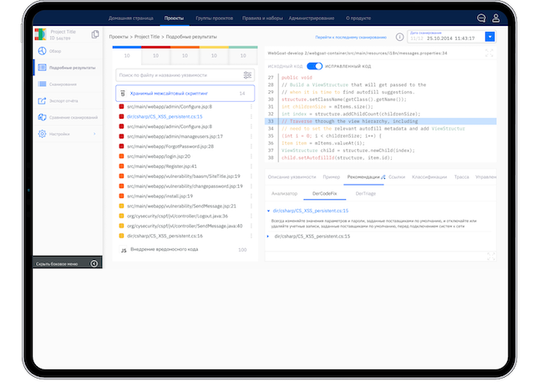Select the DerCodeFix sub-tab
Screen dimensions: 543x392
pos(324,193)
